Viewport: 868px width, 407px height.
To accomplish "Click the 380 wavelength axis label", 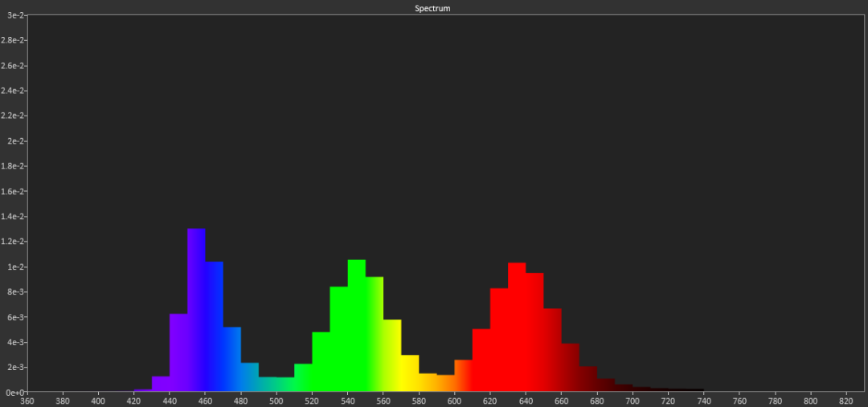I will [63, 401].
